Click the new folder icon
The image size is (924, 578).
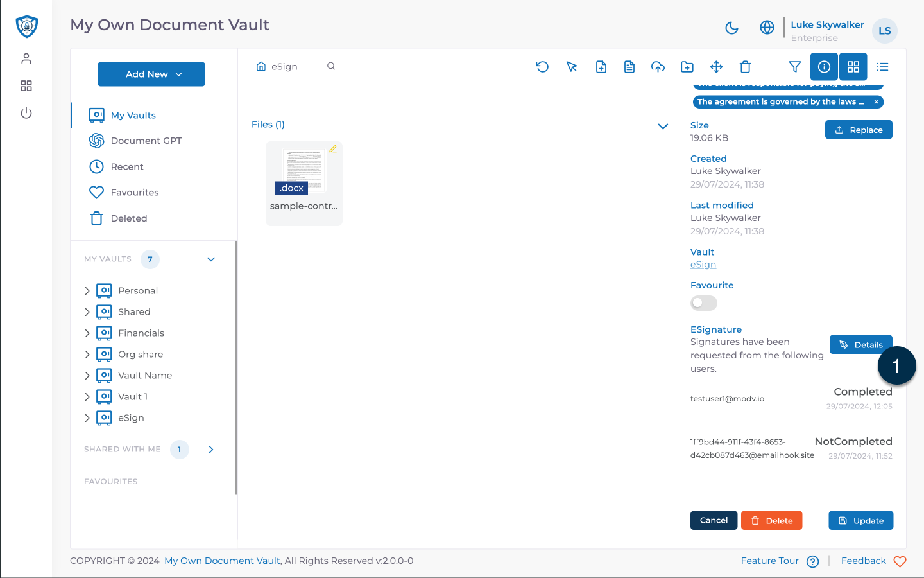687,67
